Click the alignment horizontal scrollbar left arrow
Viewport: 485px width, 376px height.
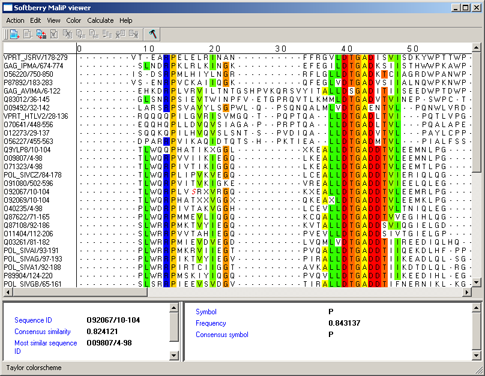(x=7, y=292)
